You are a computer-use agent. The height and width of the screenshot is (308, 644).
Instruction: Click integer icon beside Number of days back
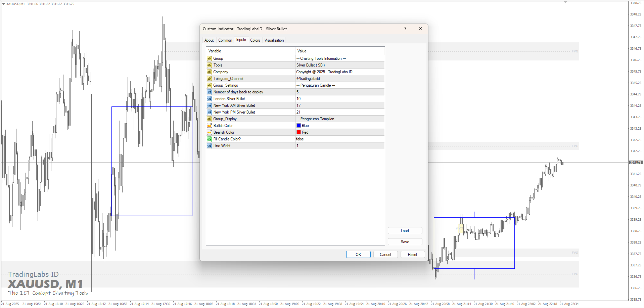tap(209, 92)
